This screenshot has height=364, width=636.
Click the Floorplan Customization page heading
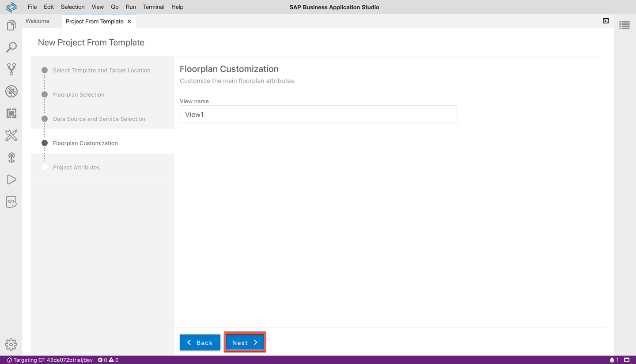(x=229, y=69)
